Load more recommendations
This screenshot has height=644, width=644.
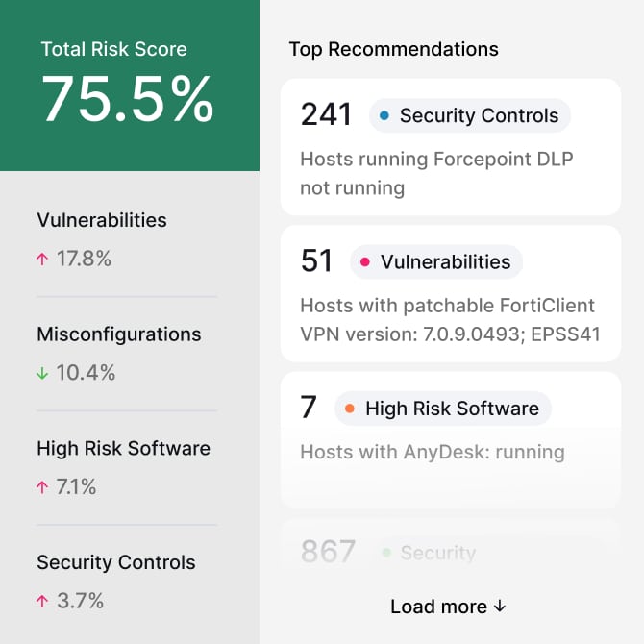coord(448,607)
